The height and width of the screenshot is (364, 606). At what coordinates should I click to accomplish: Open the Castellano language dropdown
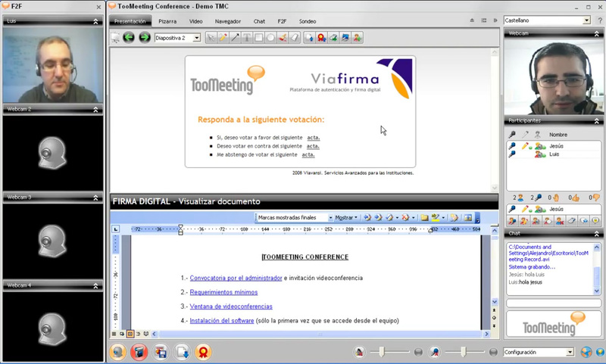point(586,20)
